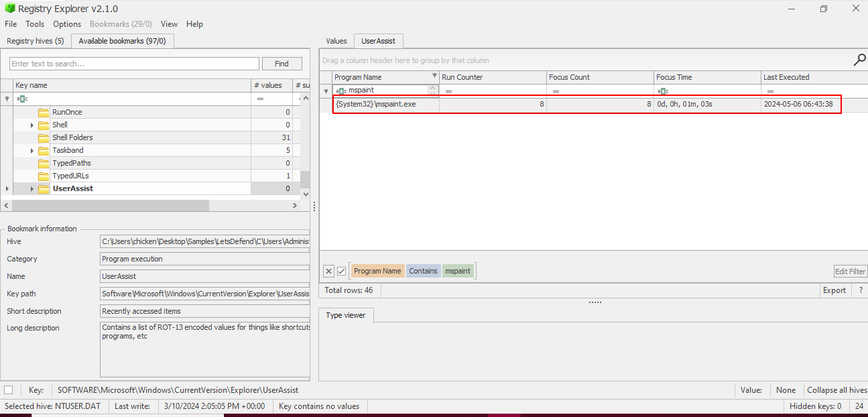Viewport: 868px width, 417px height.
Task: Click the Taskband folder icon
Action: (x=44, y=150)
